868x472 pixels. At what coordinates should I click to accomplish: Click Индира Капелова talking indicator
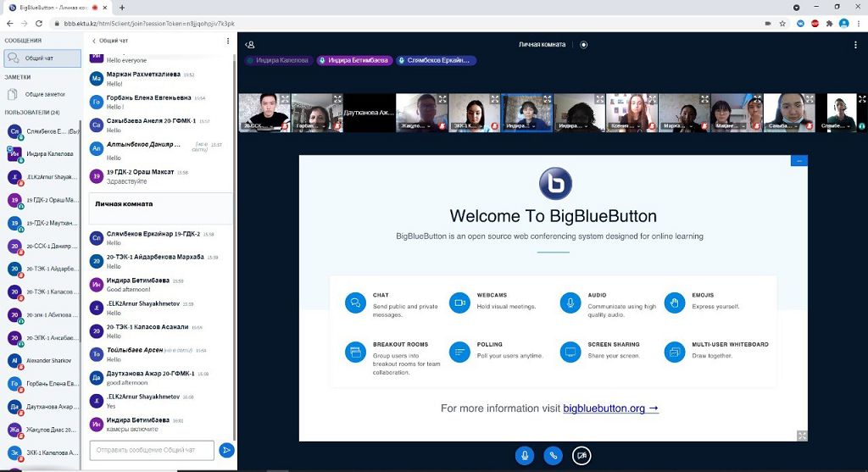[277, 60]
